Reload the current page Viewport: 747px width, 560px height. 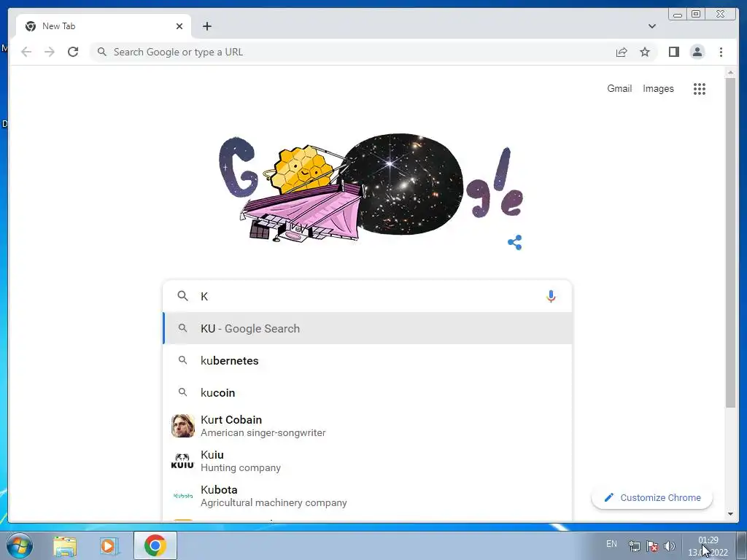click(x=73, y=52)
